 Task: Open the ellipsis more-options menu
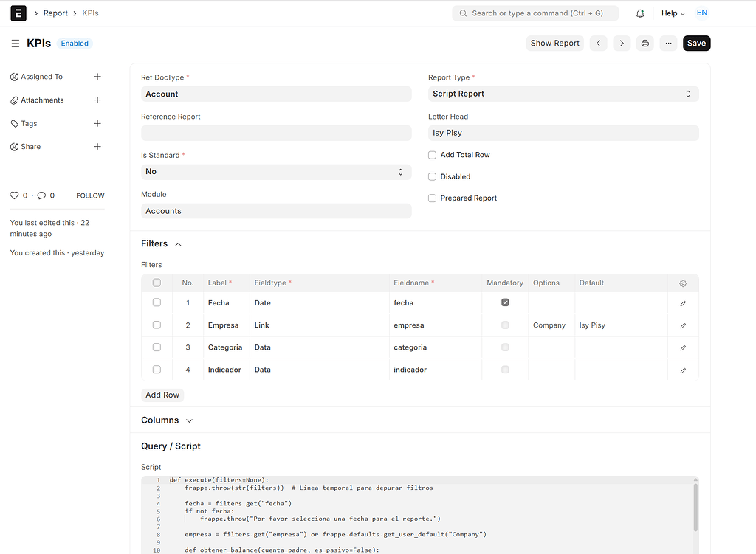tap(667, 43)
